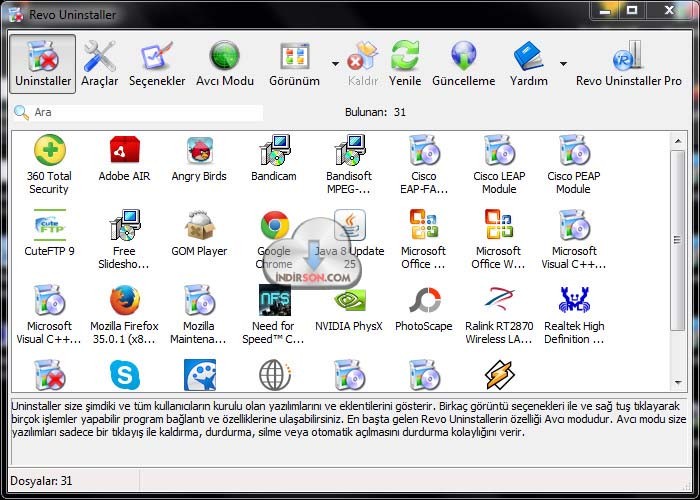Viewport: 700px width, 500px height.
Task: Click the Görünüm view button
Action: click(295, 64)
